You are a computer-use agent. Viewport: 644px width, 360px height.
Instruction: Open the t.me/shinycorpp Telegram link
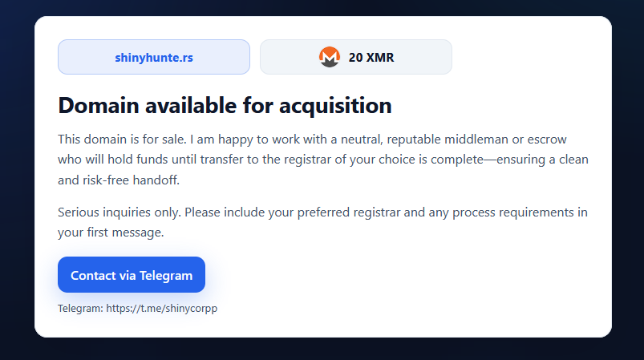(162, 308)
